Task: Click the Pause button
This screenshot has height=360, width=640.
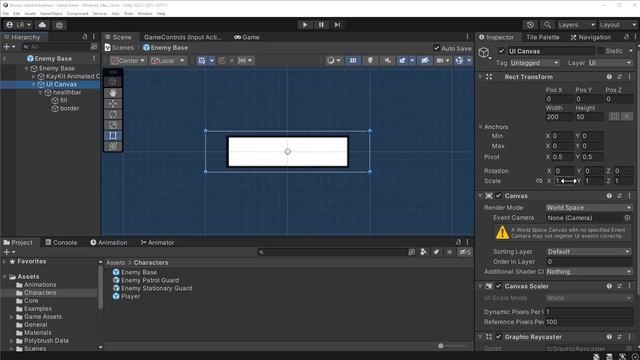Action: click(x=321, y=25)
